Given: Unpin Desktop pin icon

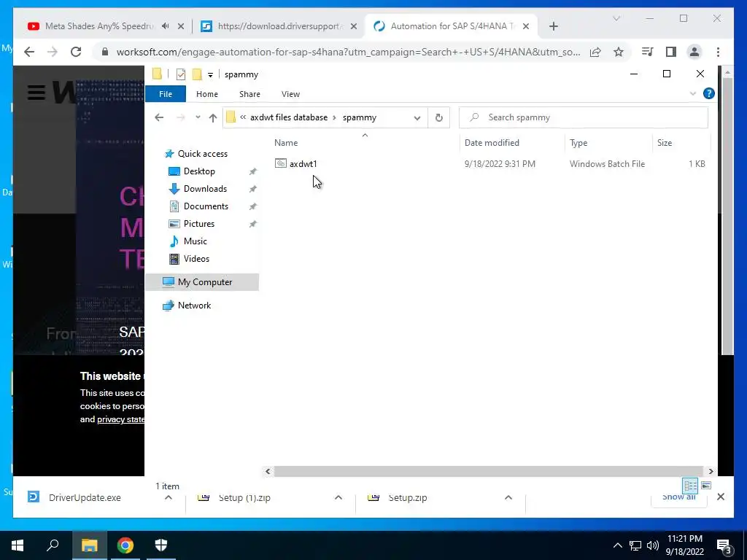Looking at the screenshot, I should coord(253,171).
